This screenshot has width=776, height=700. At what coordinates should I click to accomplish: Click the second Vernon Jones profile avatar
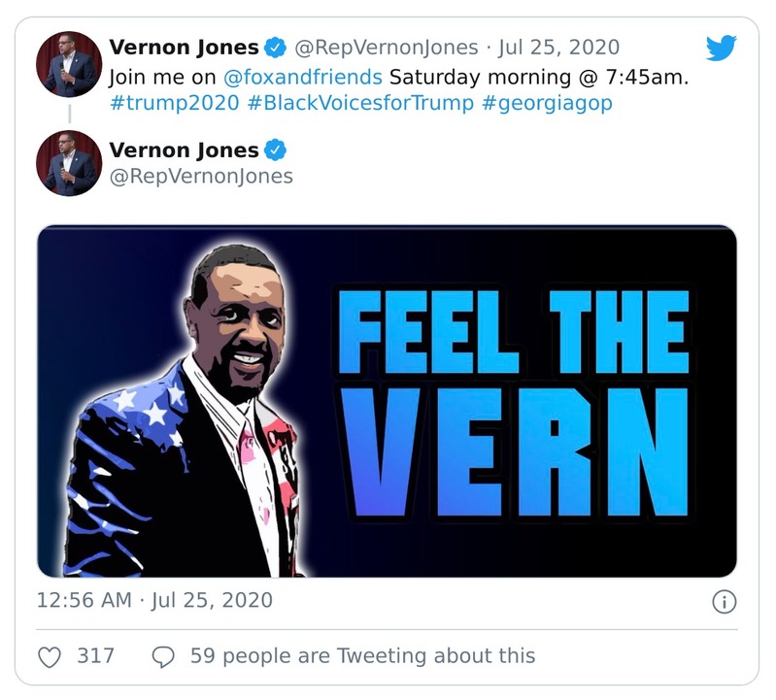tap(69, 162)
